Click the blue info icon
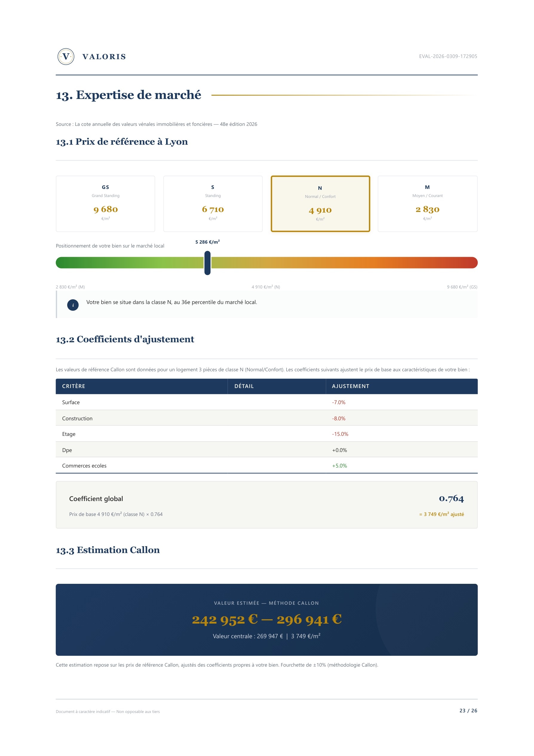Image resolution: width=534 pixels, height=756 pixels. click(x=73, y=305)
